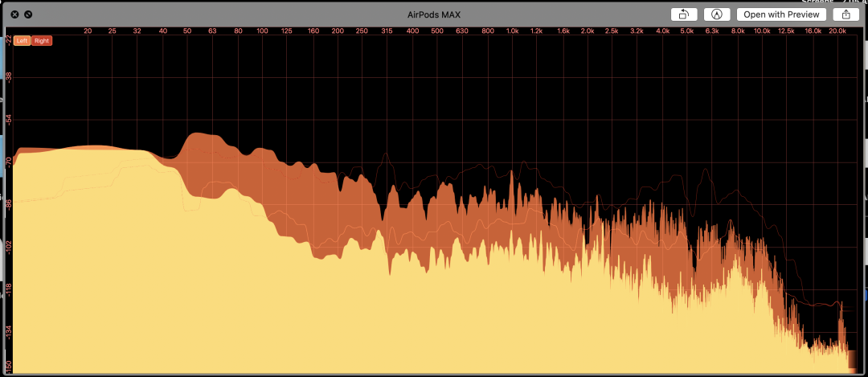
Task: Click the 6.3k frequency label
Action: [712, 31]
